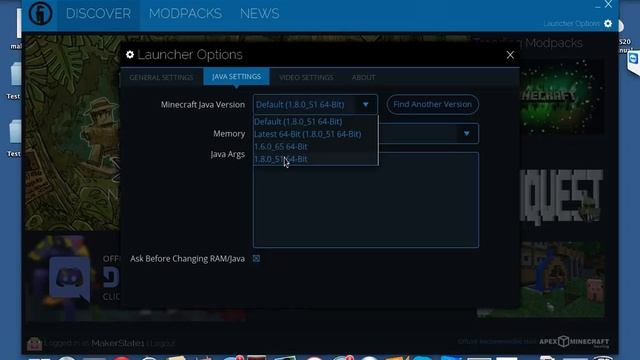Open the Minecraft modpack thumbnail
The width and height of the screenshot is (640, 360).
click(x=562, y=96)
